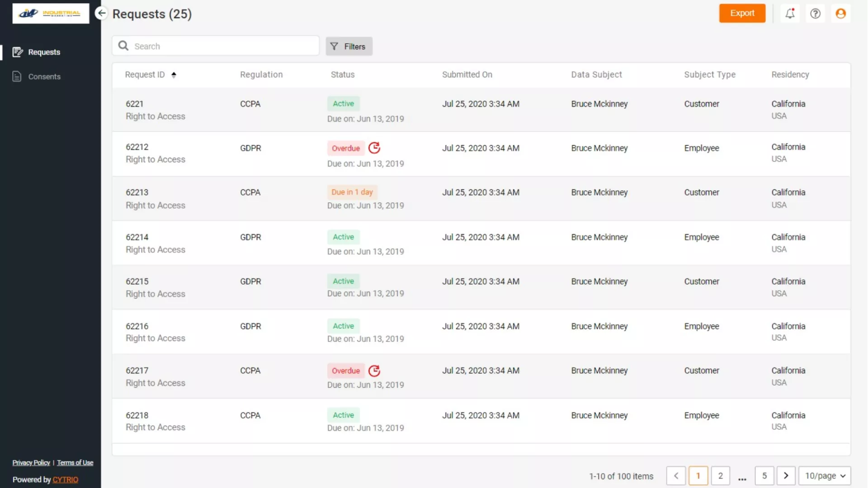
Task: Open the user profile avatar icon
Action: 840,14
